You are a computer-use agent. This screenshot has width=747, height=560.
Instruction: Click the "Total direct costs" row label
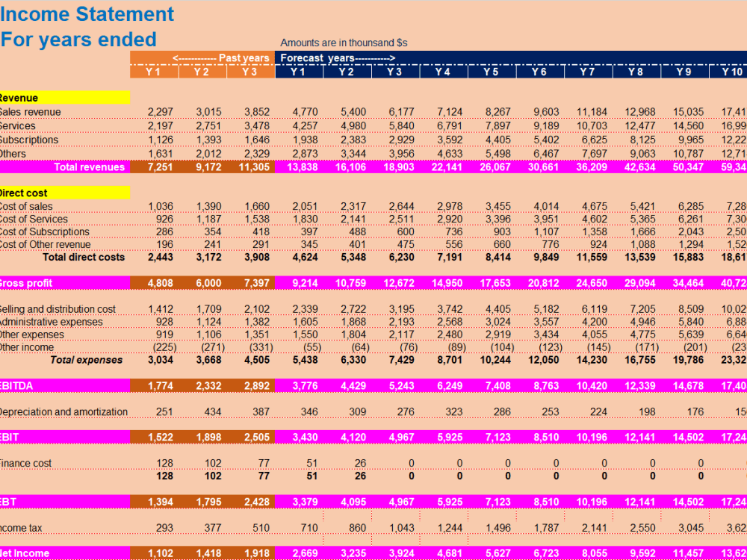tap(83, 258)
